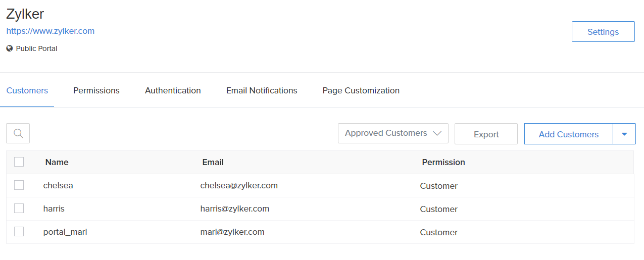Open the Authentication tab
644x260 pixels.
click(x=173, y=91)
